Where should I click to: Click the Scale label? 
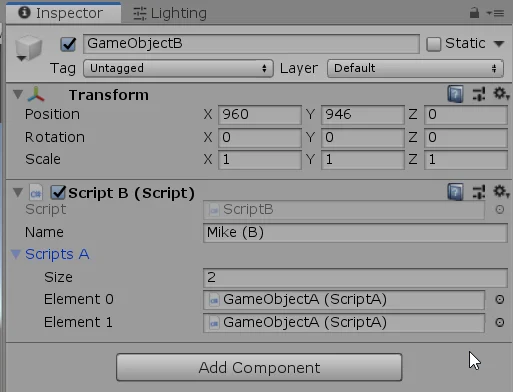click(x=43, y=160)
